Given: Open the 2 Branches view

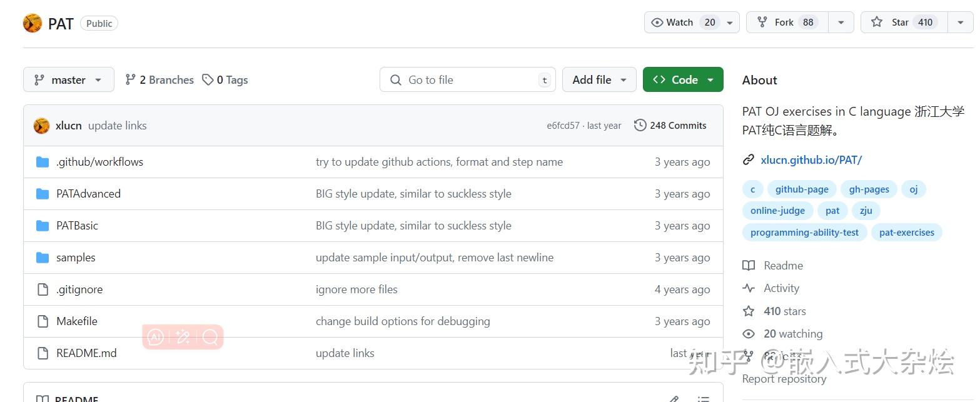Looking at the screenshot, I should [x=159, y=80].
